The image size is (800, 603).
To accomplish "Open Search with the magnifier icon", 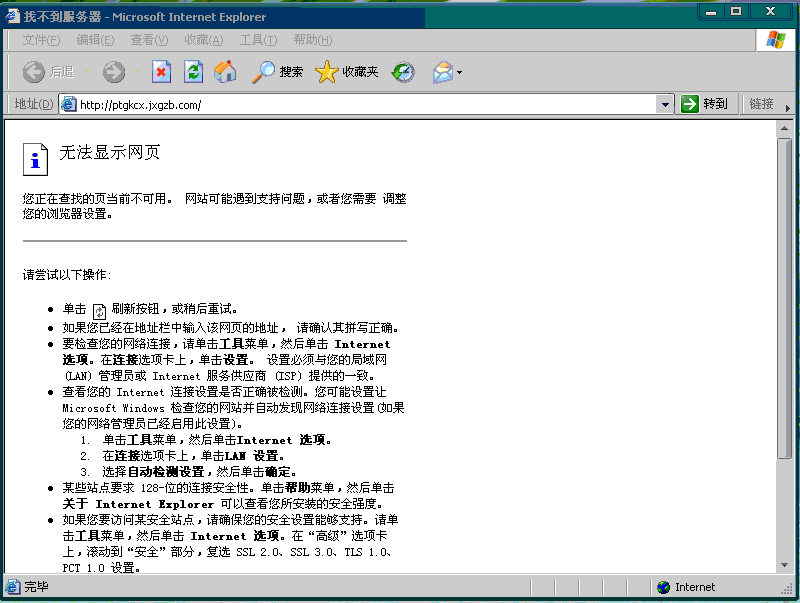I will tap(263, 72).
